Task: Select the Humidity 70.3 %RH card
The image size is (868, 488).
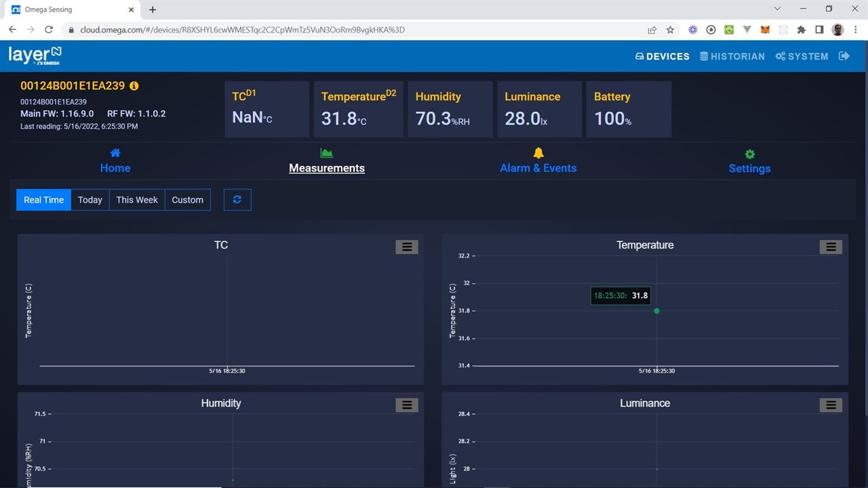Action: 450,109
